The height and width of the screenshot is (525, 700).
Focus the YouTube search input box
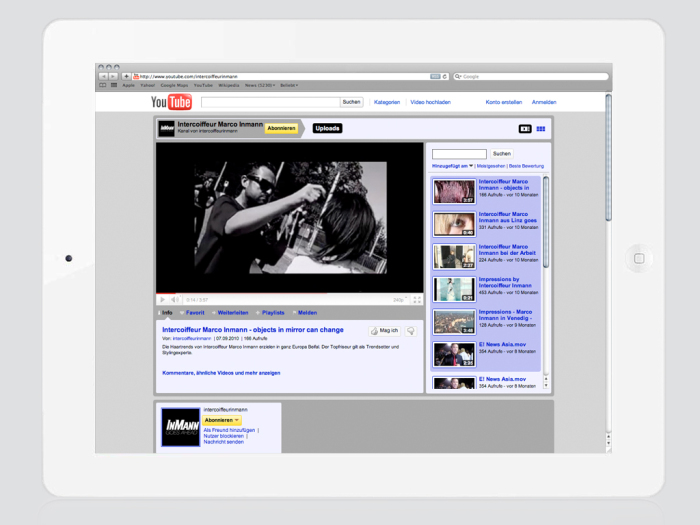click(x=271, y=102)
